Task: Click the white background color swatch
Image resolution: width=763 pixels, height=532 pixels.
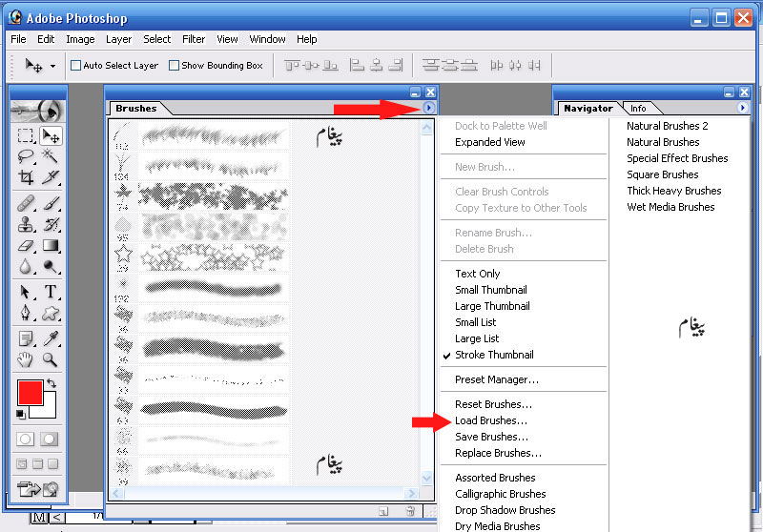Action: click(48, 412)
